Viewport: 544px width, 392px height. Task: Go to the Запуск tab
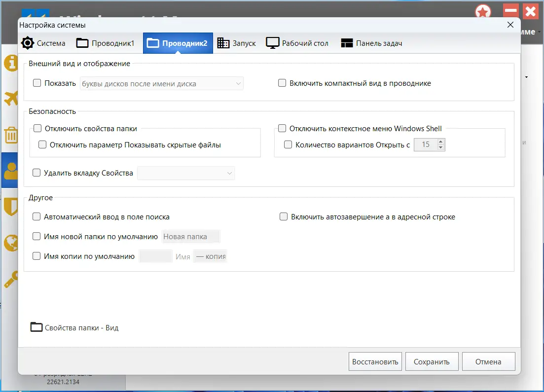coord(237,43)
